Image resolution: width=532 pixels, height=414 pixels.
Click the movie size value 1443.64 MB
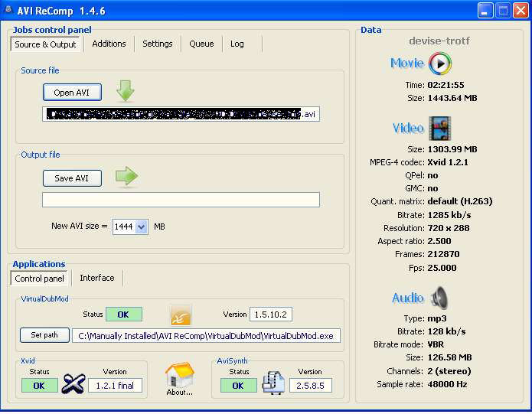[x=452, y=98]
